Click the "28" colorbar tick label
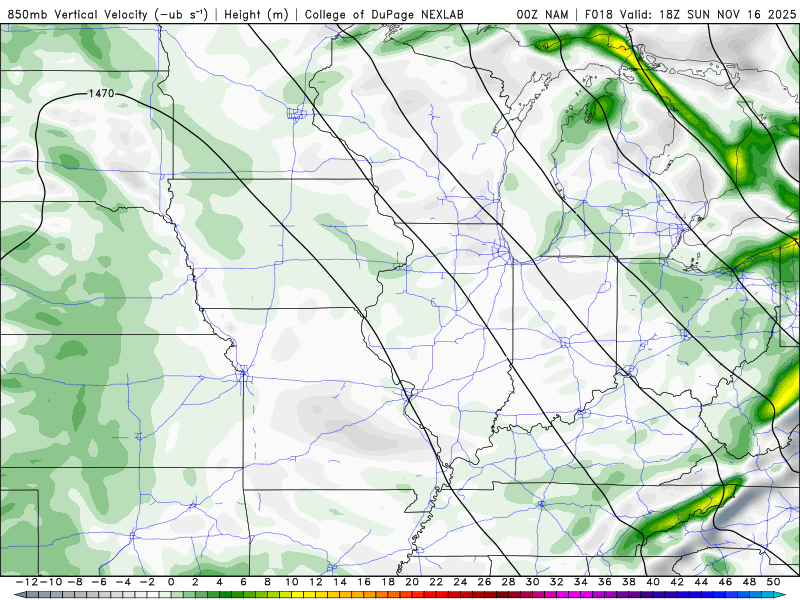The height and width of the screenshot is (600, 800). (508, 582)
